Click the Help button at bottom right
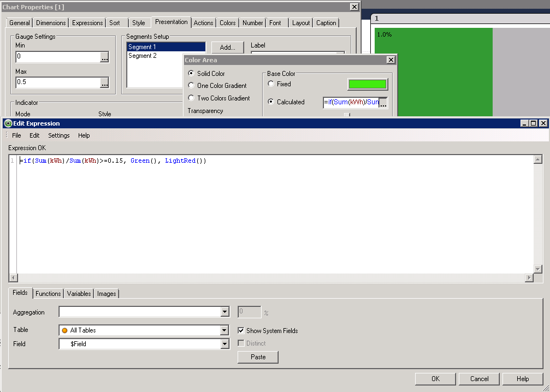The image size is (550, 392). pos(523,379)
